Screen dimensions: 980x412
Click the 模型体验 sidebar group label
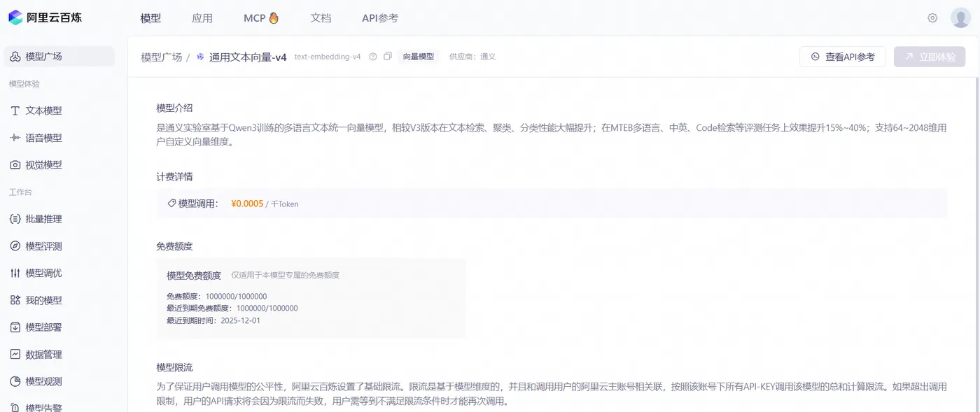coord(24,84)
